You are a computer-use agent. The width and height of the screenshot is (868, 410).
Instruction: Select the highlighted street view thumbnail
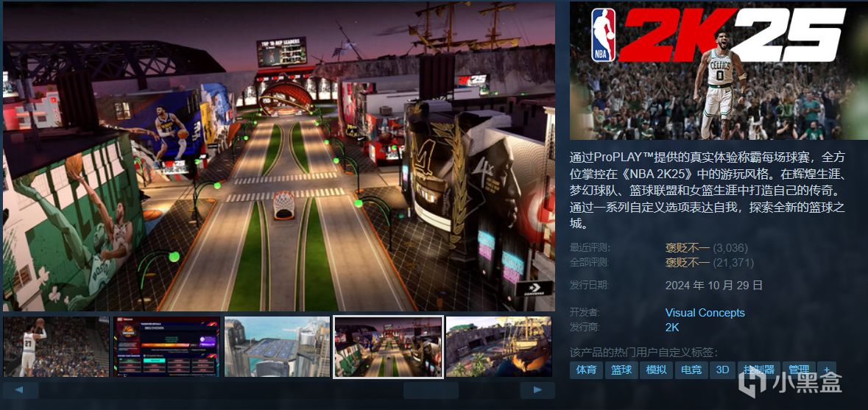click(388, 347)
